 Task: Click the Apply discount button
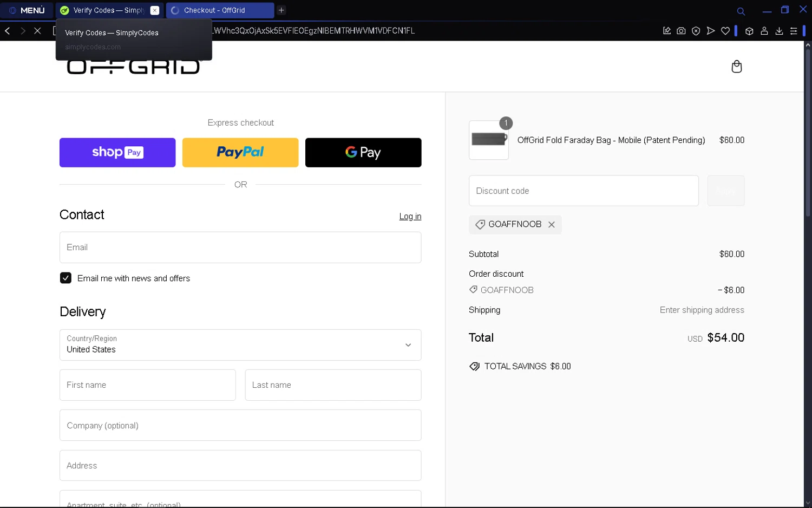[x=726, y=191]
